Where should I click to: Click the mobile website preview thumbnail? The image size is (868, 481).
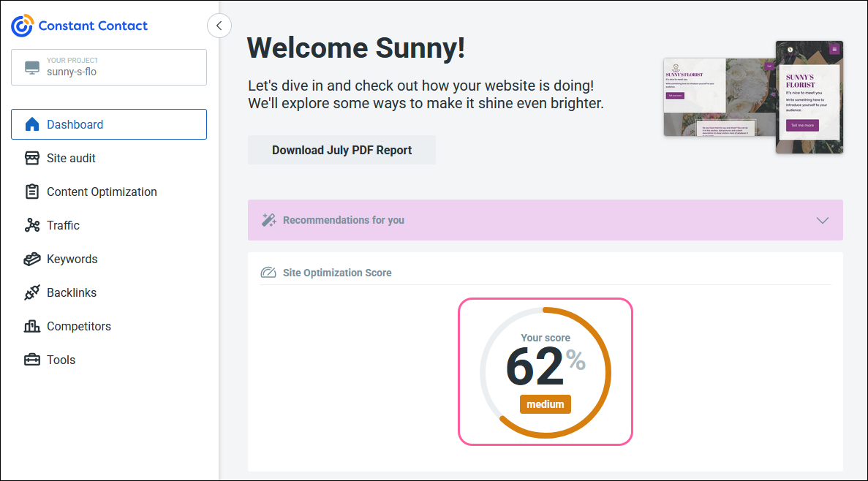point(809,97)
